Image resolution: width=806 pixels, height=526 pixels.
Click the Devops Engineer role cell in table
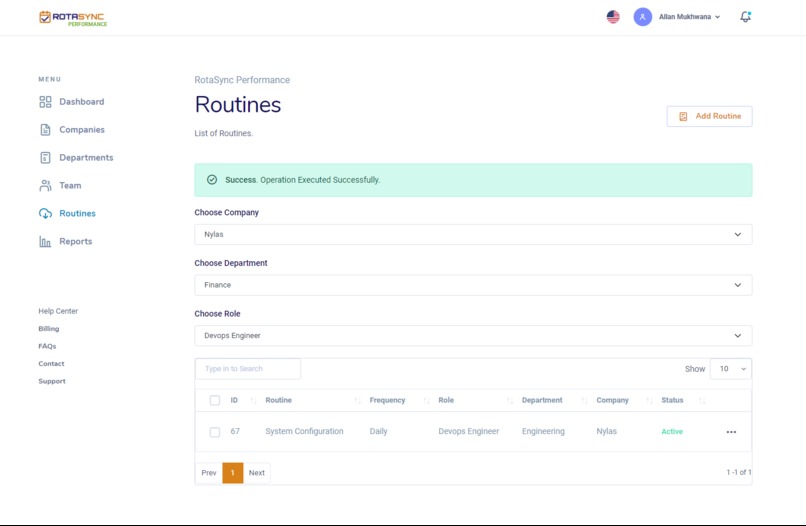pos(469,431)
